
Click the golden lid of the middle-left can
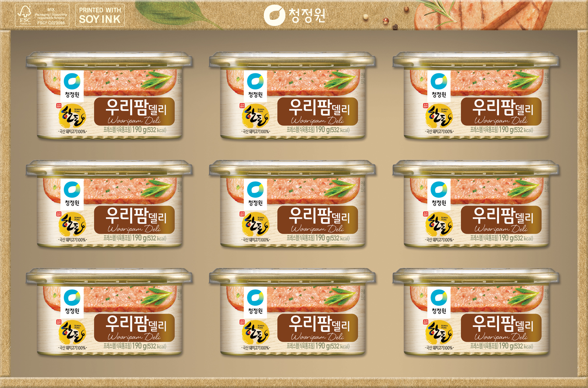(x=109, y=169)
